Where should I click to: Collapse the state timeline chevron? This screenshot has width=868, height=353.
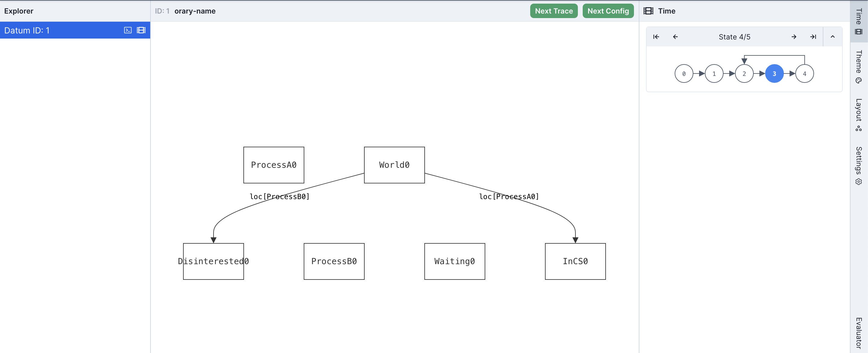833,37
